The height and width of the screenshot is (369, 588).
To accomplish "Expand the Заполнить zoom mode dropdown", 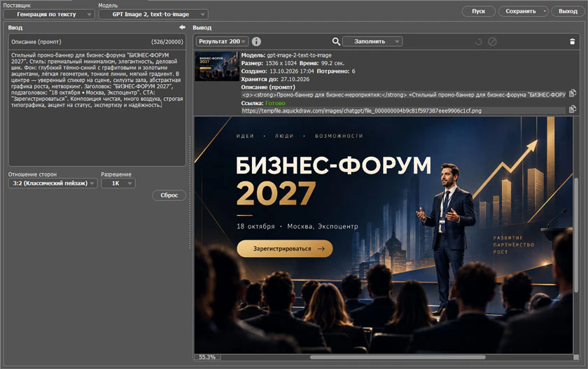I will (x=372, y=41).
